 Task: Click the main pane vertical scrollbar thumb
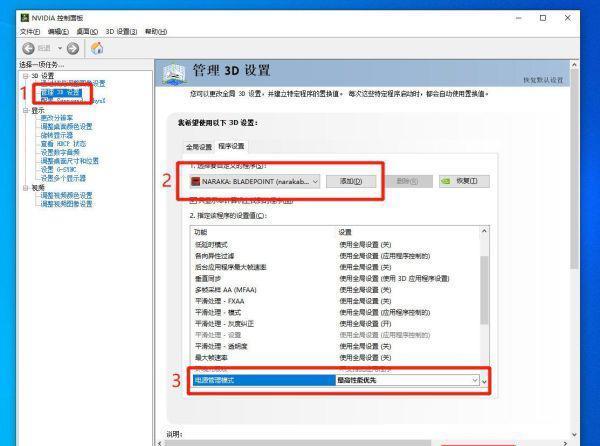point(574,169)
